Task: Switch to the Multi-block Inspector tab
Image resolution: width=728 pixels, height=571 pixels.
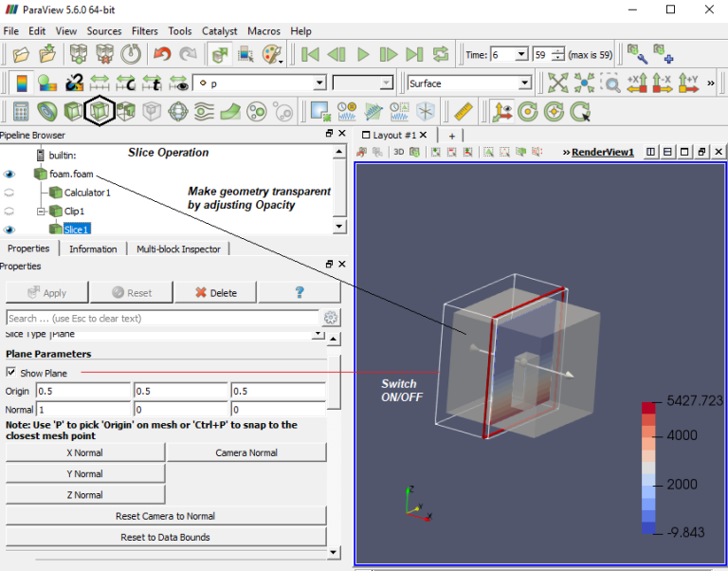Action: coord(178,249)
